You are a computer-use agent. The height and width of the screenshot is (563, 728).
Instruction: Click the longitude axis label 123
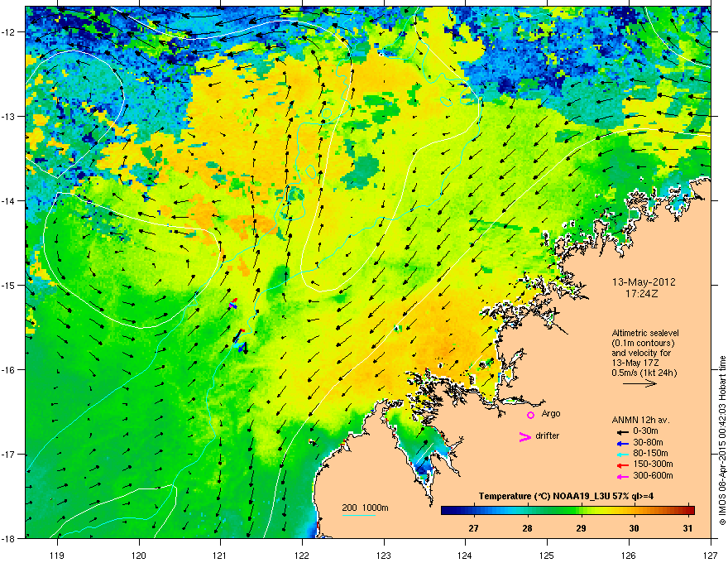[x=384, y=555]
